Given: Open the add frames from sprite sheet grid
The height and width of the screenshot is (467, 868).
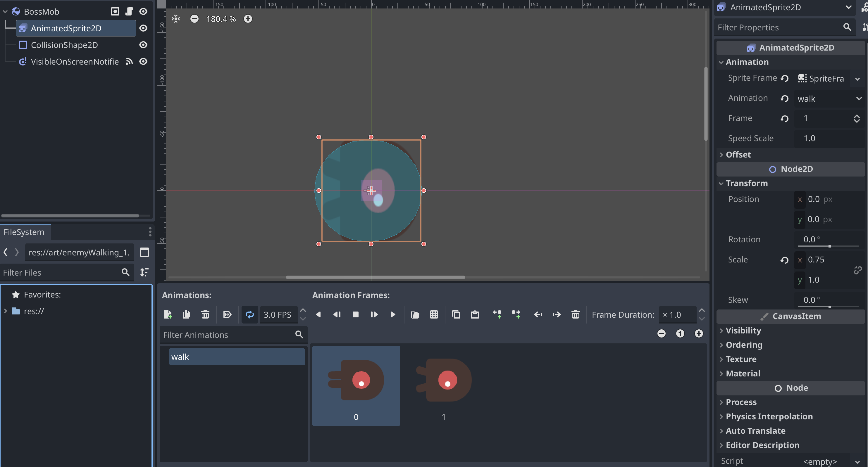Looking at the screenshot, I should click(434, 314).
